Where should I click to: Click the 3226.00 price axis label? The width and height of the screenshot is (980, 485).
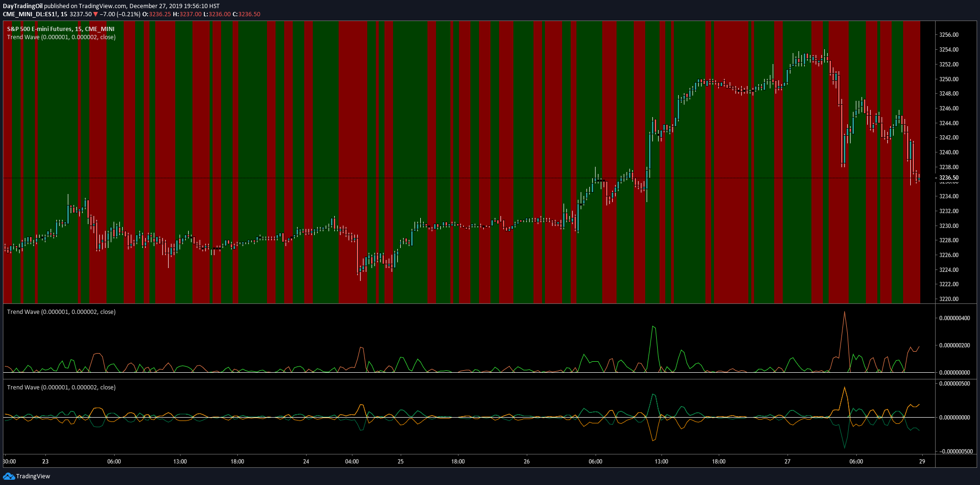point(948,255)
